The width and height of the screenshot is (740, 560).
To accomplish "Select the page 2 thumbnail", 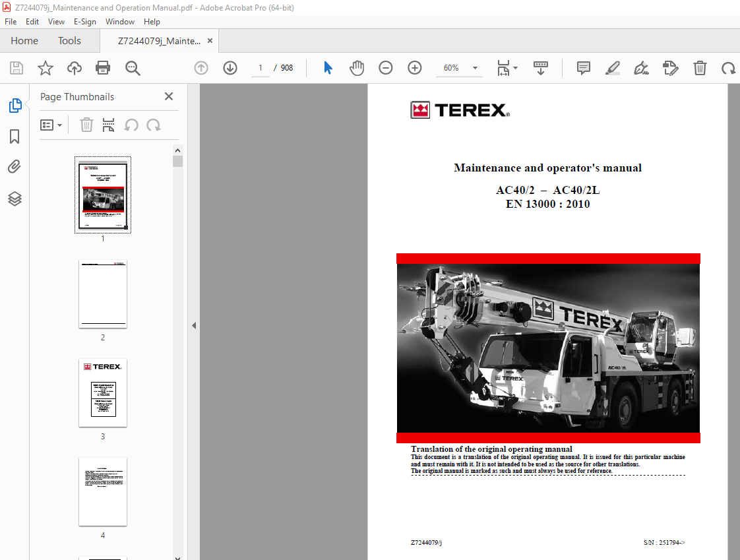I will tap(103, 294).
